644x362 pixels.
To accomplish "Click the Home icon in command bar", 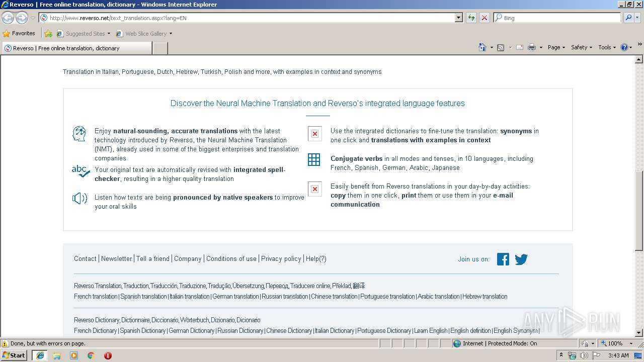I will tap(482, 47).
